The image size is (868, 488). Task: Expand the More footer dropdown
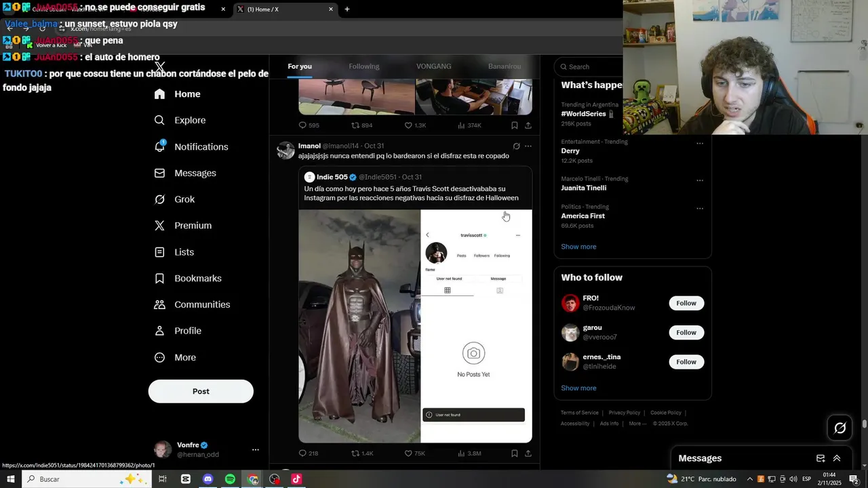(x=637, y=424)
